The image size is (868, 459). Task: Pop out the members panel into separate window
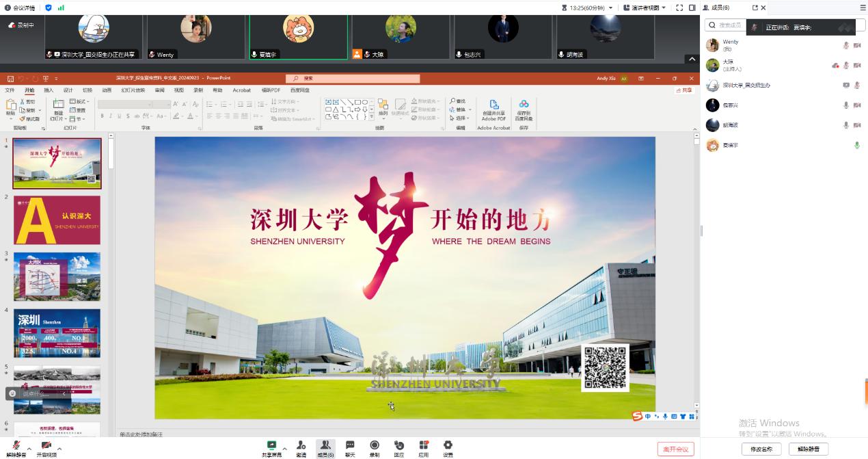point(755,8)
